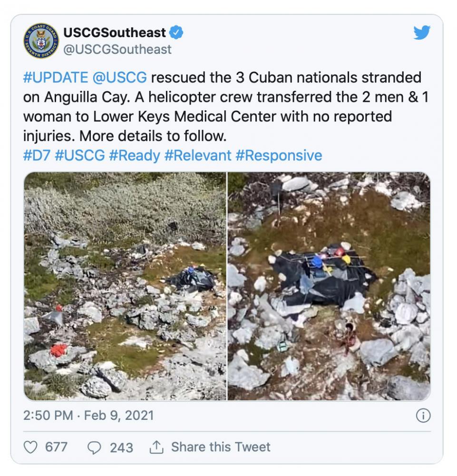Open the @USCGSoutheast handle

(x=117, y=49)
